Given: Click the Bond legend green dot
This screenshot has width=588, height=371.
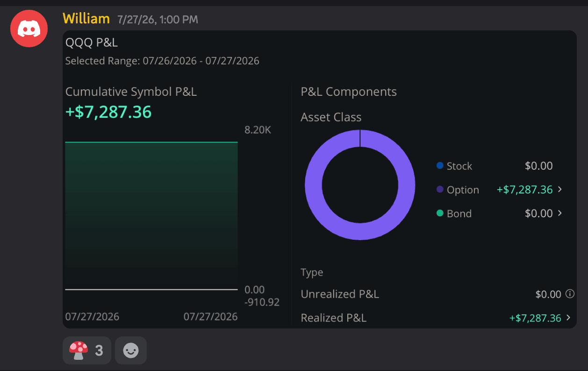Looking at the screenshot, I should click(x=439, y=213).
